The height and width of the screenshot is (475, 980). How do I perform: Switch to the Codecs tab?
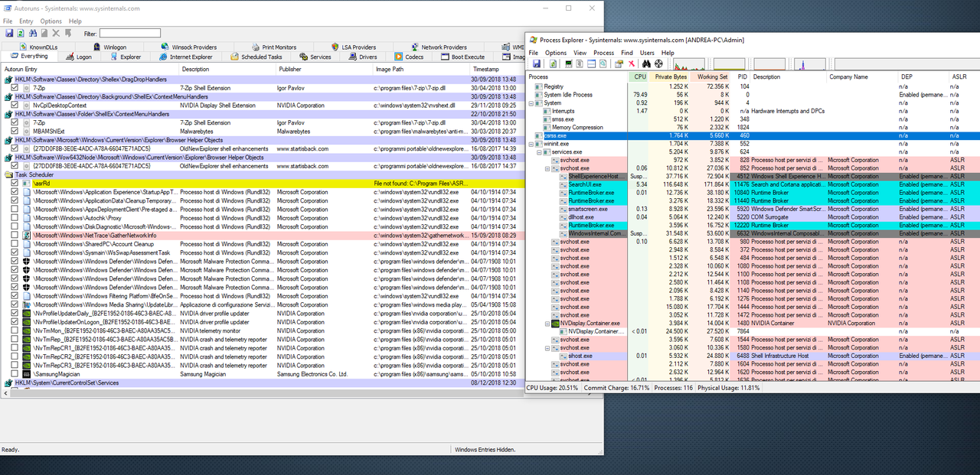pyautogui.click(x=409, y=57)
